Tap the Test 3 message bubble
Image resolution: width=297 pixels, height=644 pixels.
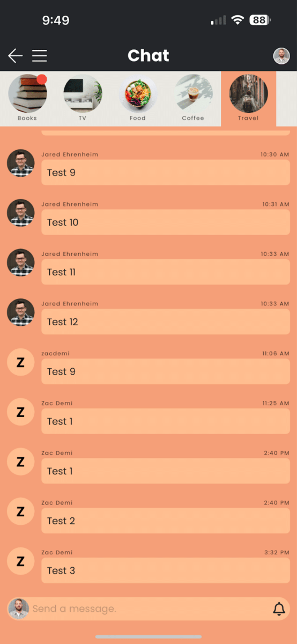(x=166, y=570)
